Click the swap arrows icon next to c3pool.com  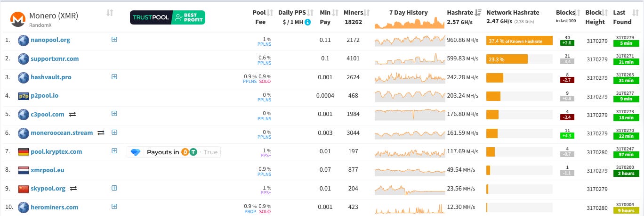pyautogui.click(x=72, y=114)
